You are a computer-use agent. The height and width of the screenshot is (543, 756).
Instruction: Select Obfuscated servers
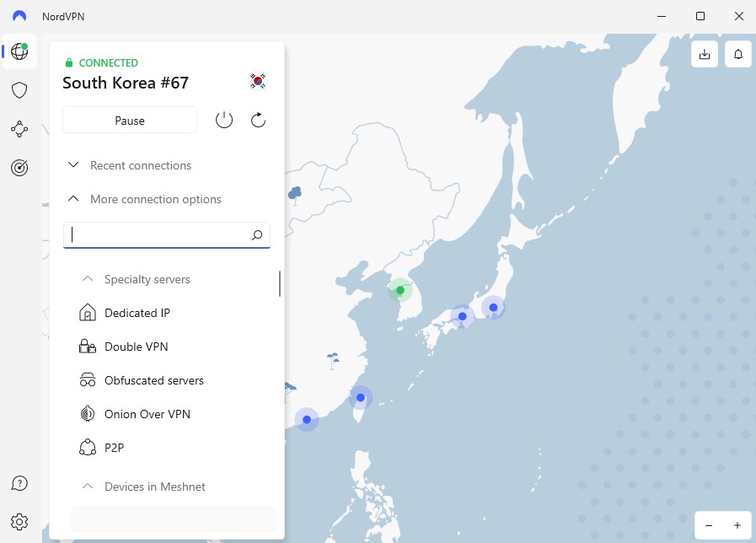153,380
